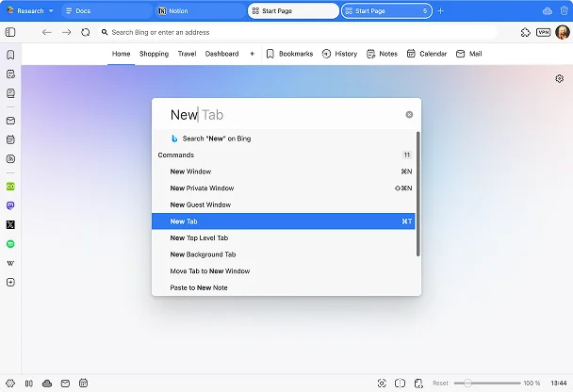Toggle the sidebar panel visibility
The height and width of the screenshot is (392, 573).
10,32
